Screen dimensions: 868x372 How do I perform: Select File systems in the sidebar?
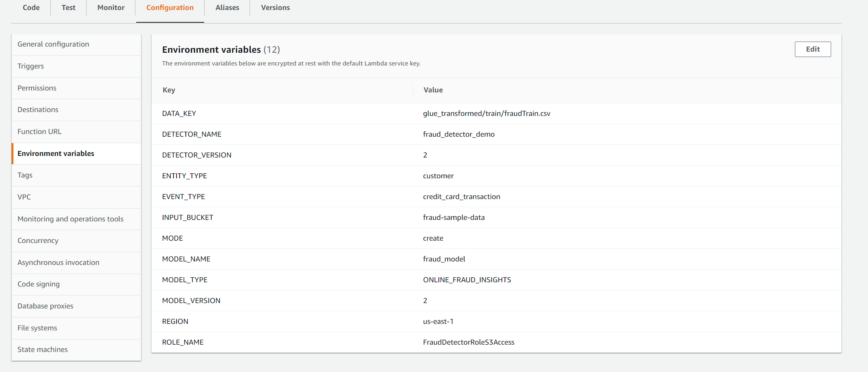(37, 328)
